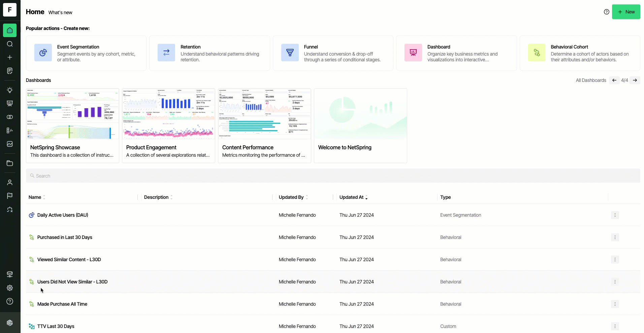Open Made Purchase All Time item
Screen dimensions: 644x333
coord(62,304)
